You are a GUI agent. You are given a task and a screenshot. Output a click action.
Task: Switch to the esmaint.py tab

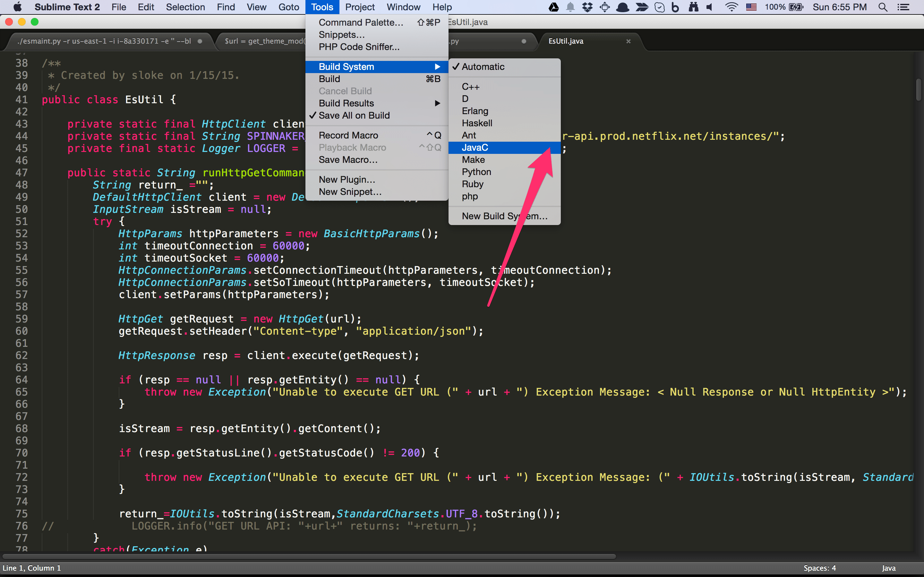pos(104,41)
